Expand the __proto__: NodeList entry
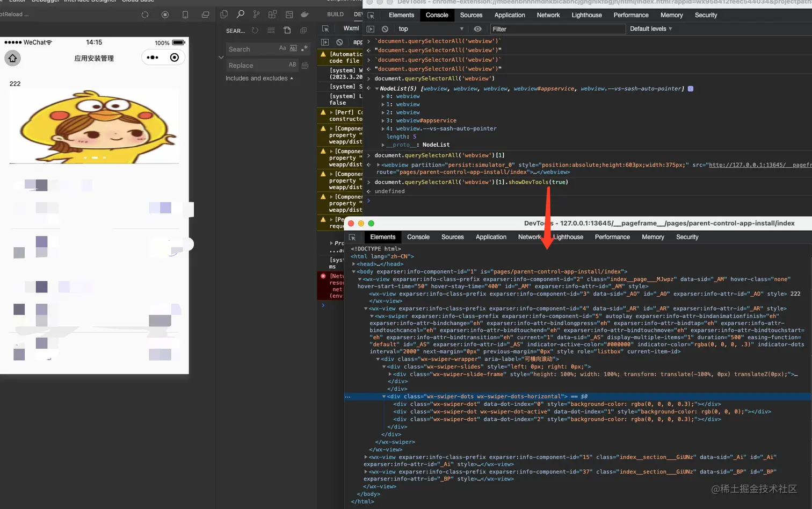 (x=383, y=145)
